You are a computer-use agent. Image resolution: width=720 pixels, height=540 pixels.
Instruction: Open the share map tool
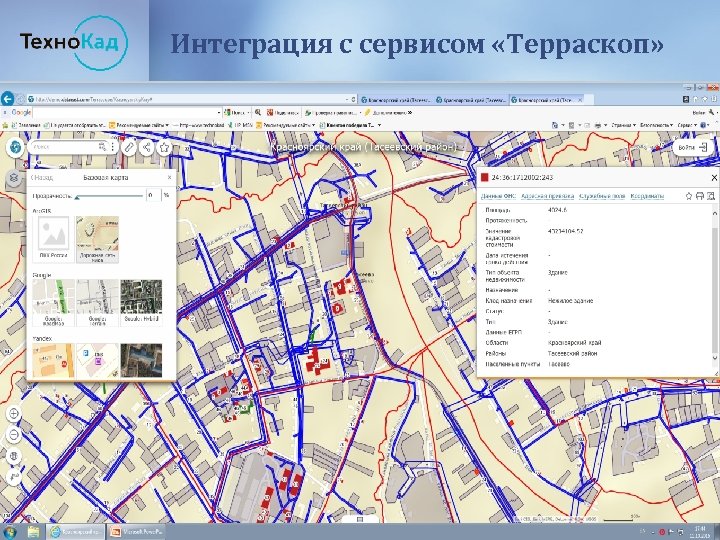146,147
